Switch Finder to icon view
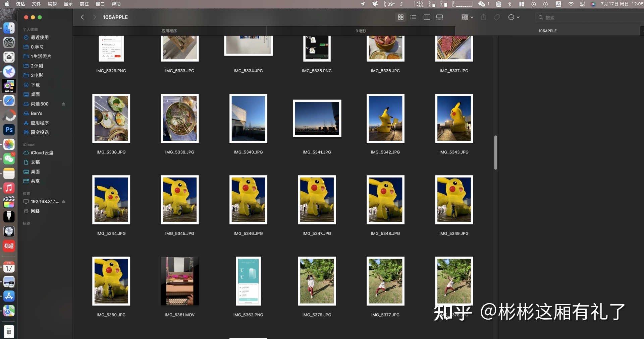The height and width of the screenshot is (339, 644). point(400,17)
